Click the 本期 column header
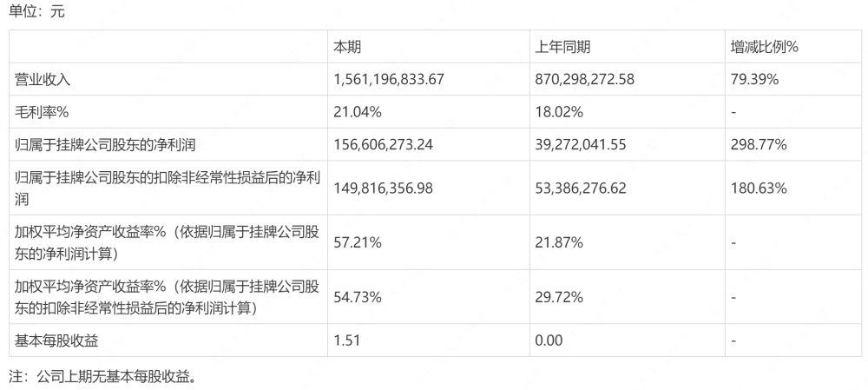The image size is (868, 390). 347,47
